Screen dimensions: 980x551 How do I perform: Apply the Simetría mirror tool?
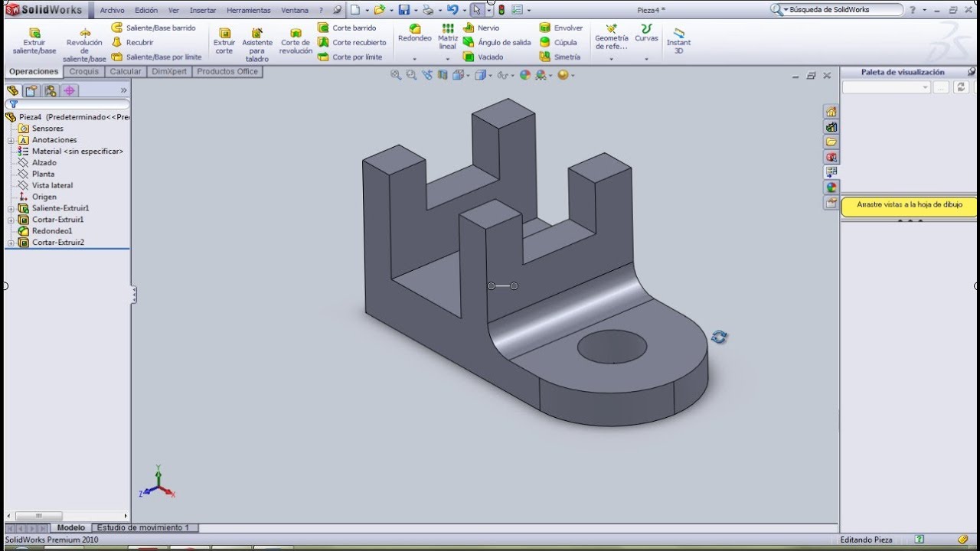(x=560, y=57)
